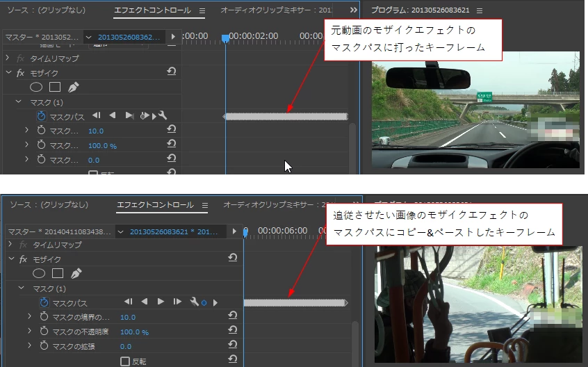Reset upper mask value 10.0

[x=172, y=129]
